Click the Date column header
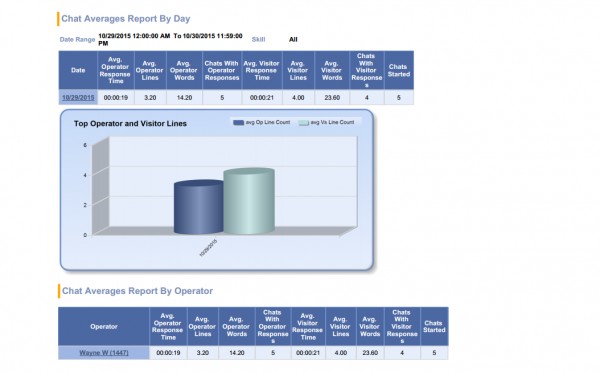 click(78, 70)
